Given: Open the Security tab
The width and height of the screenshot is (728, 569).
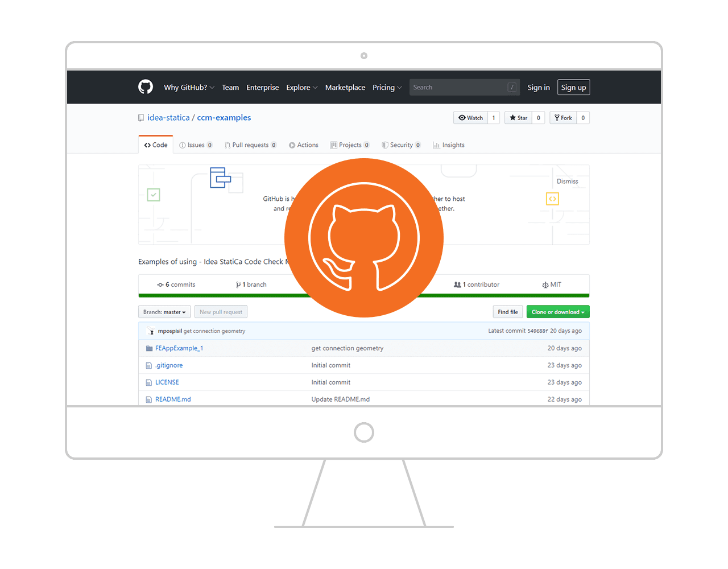Looking at the screenshot, I should tap(401, 145).
